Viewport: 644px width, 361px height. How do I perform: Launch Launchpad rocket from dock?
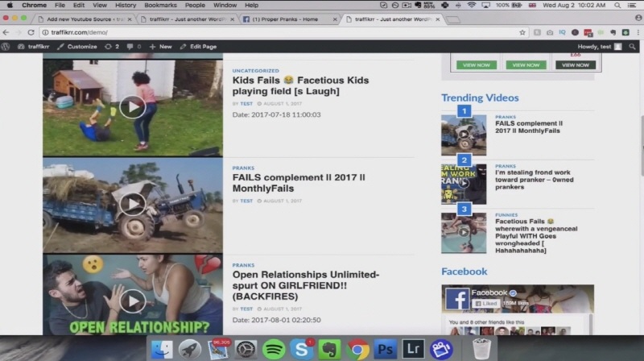point(189,350)
